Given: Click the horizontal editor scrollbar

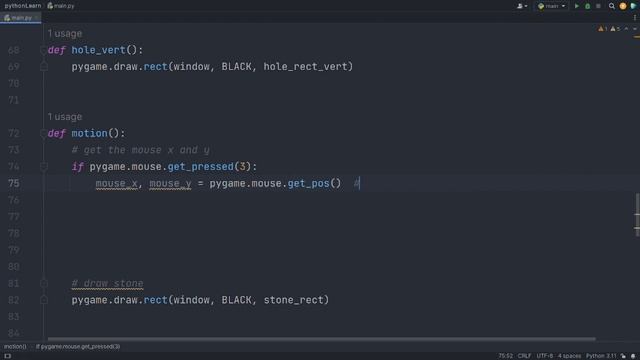Looking at the screenshot, I should 321,339.
